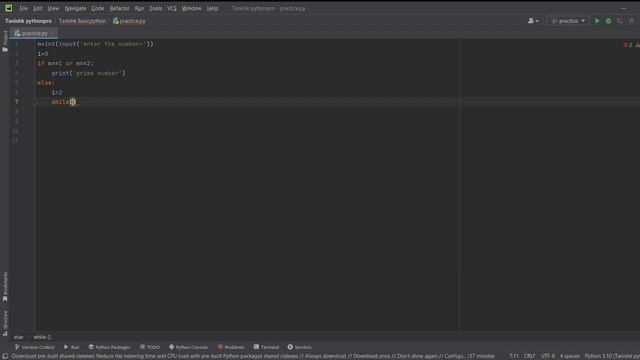The width and height of the screenshot is (640, 360).
Task: Open the Run menu in menu bar
Action: pos(139,8)
